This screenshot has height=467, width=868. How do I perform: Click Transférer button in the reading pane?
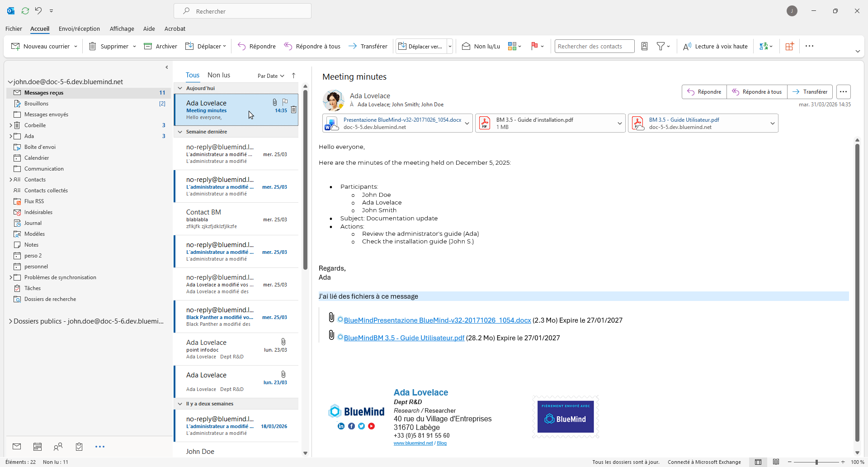[x=810, y=92]
